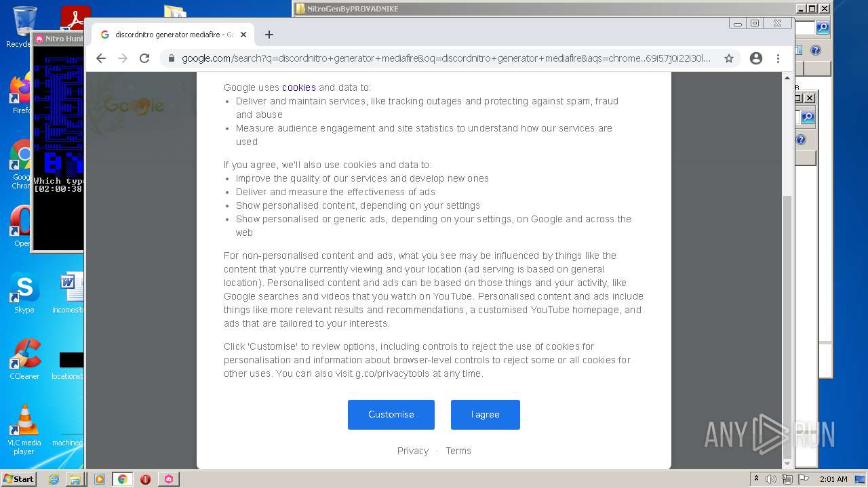Click the 2:01 AM taskbar clock
868x488 pixels.
coord(833,479)
